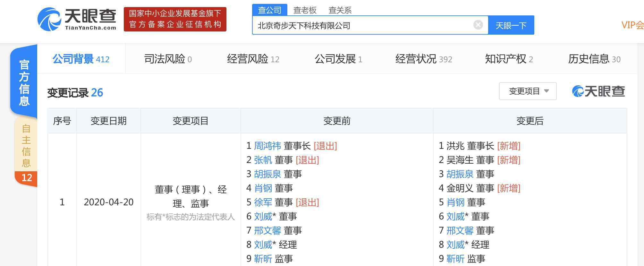Screen dimensions: 644x266
Task: Open 周鸿祎 profile link in 变更前
Action: (267, 146)
